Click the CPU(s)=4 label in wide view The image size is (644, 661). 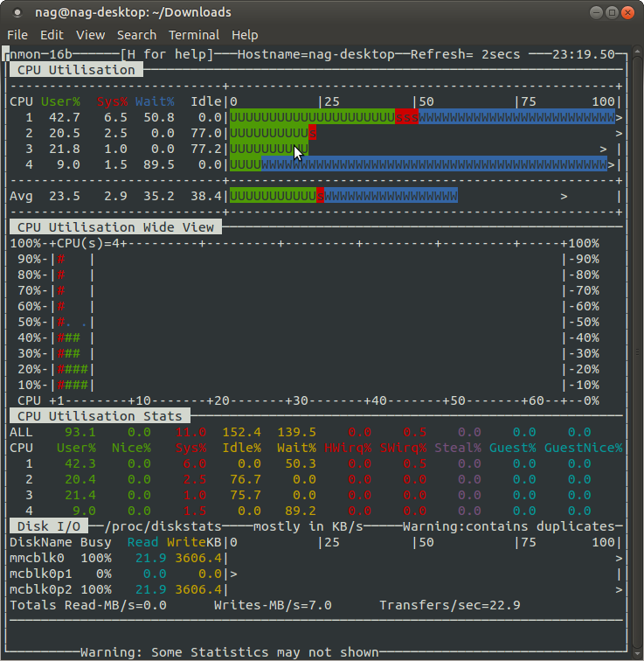(88, 243)
